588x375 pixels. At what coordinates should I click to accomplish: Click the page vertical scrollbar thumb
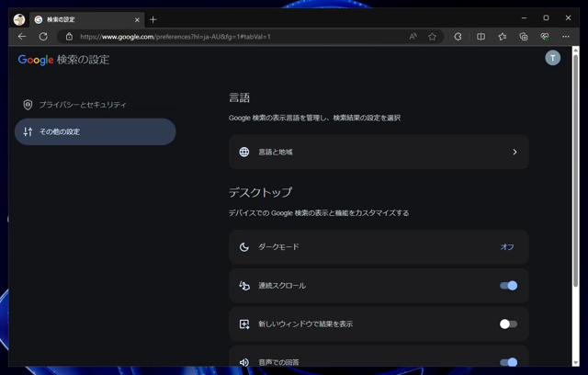click(576, 171)
